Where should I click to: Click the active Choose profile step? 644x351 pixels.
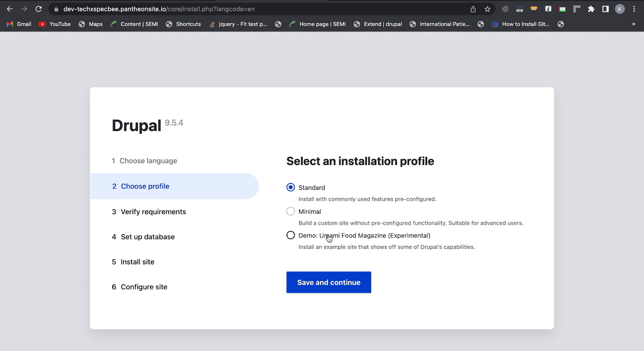(174, 186)
